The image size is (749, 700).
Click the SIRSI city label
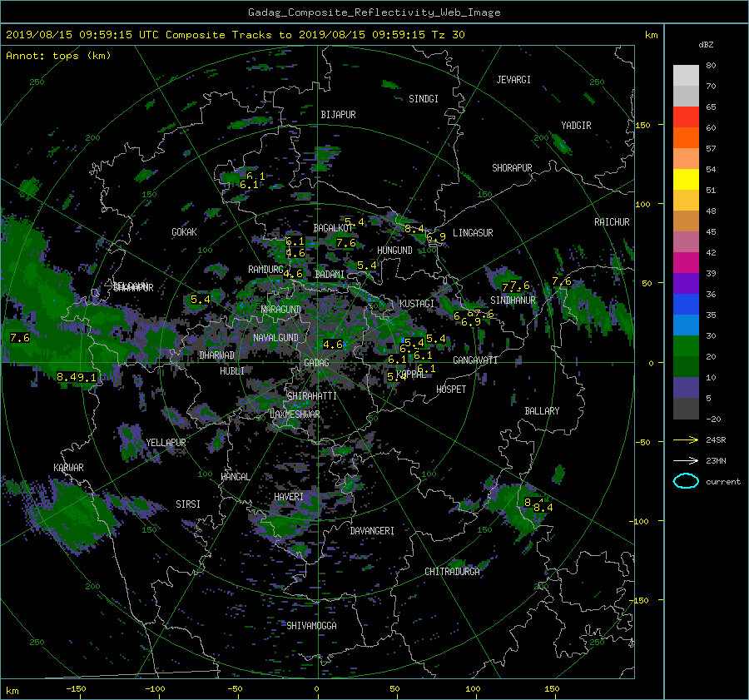(188, 504)
